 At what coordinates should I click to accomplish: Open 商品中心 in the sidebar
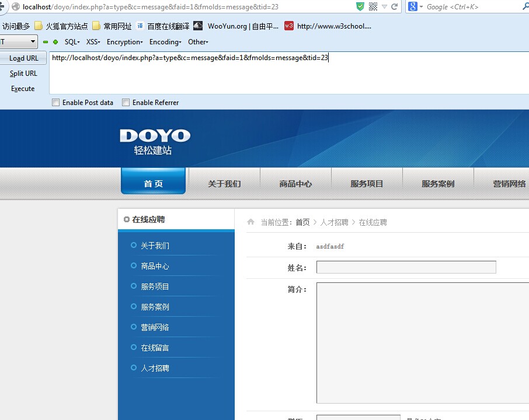click(155, 267)
